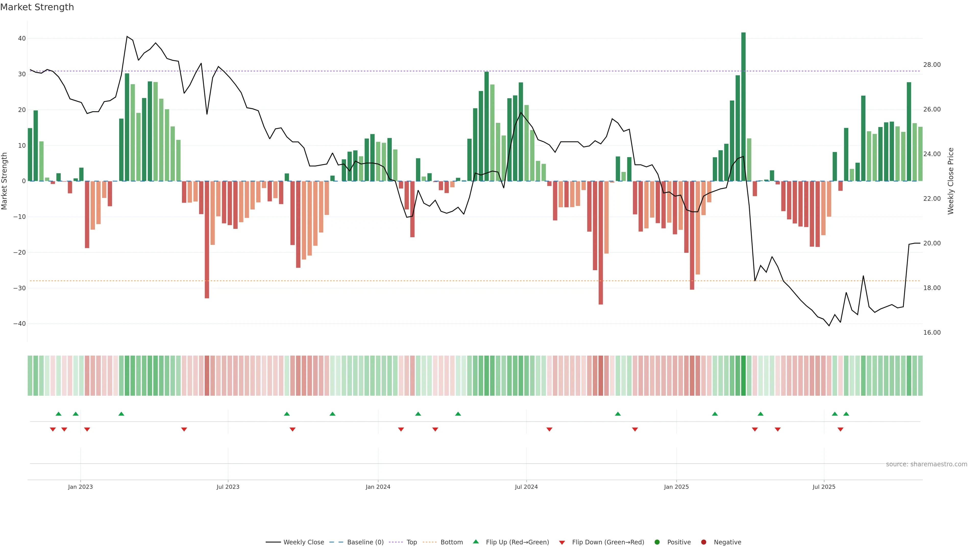
Task: Click the darkest green heatmap strip cell
Action: click(x=743, y=376)
